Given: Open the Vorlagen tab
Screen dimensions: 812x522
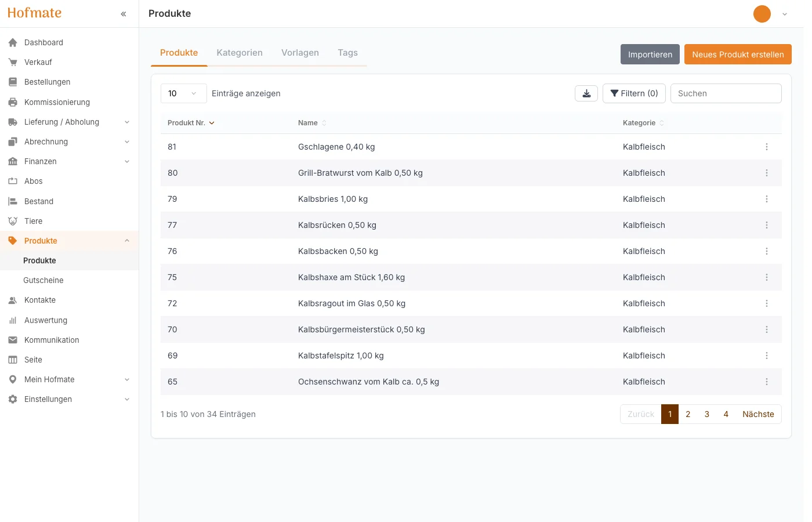Looking at the screenshot, I should (300, 52).
